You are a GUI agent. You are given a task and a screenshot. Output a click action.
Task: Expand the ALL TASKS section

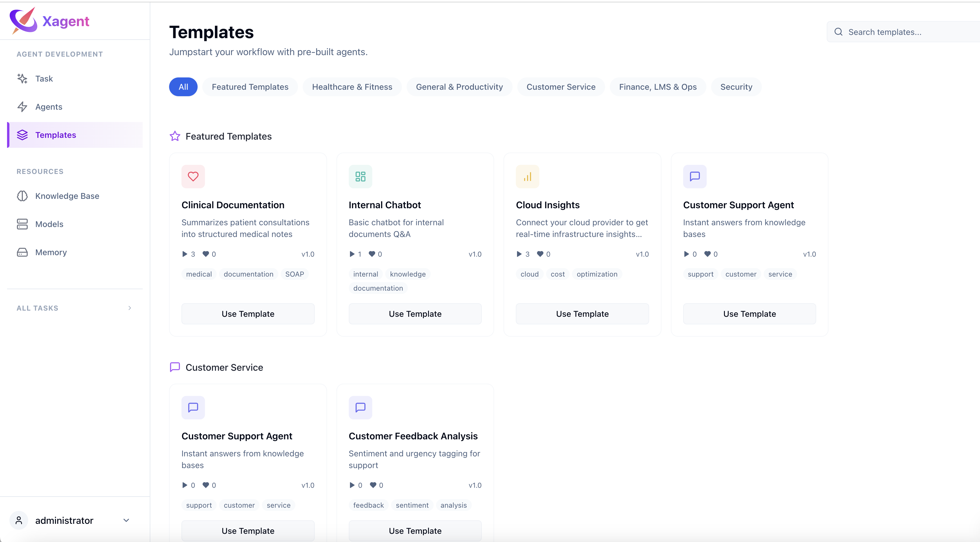point(74,308)
